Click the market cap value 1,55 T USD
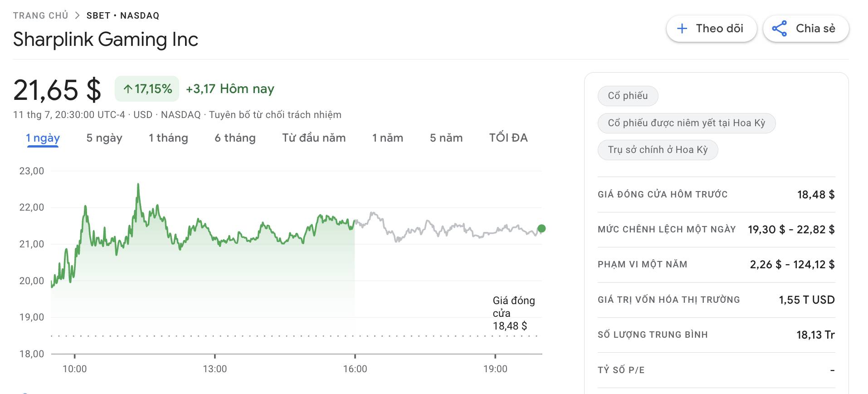The width and height of the screenshot is (868, 394). [807, 300]
